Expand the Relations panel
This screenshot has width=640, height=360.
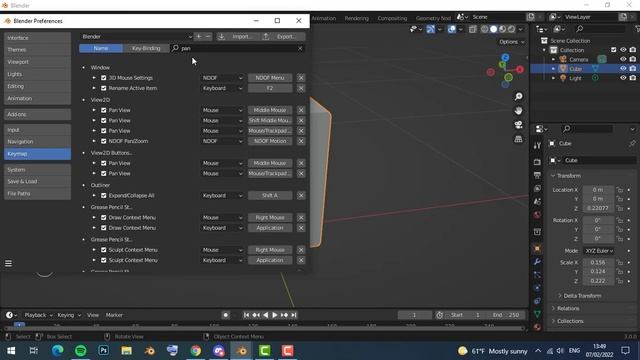(568, 308)
